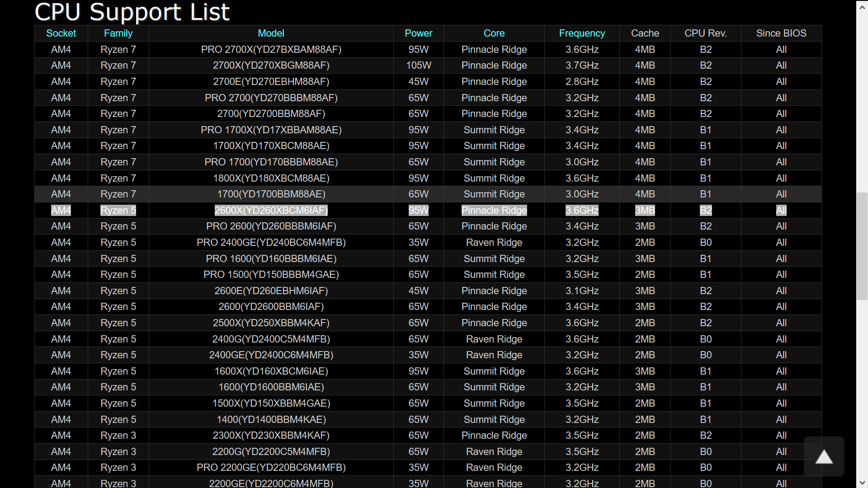This screenshot has width=868, height=488.
Task: Click the 105W power cell for 2700X
Action: click(x=418, y=66)
